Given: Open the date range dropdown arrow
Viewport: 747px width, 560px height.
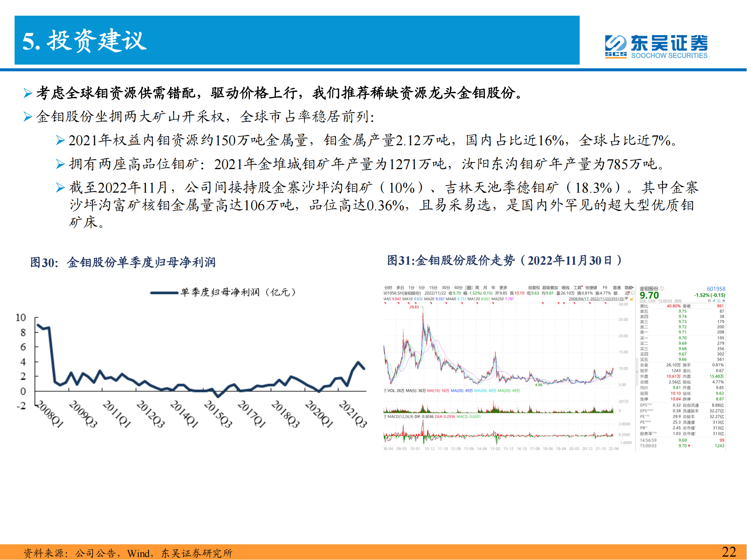Looking at the screenshot, I should tap(626, 299).
